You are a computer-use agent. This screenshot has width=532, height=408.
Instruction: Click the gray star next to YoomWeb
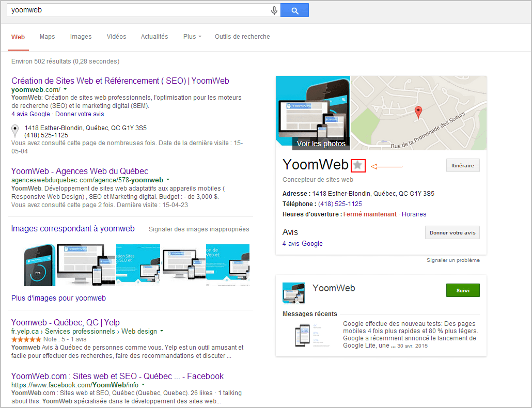pos(357,165)
